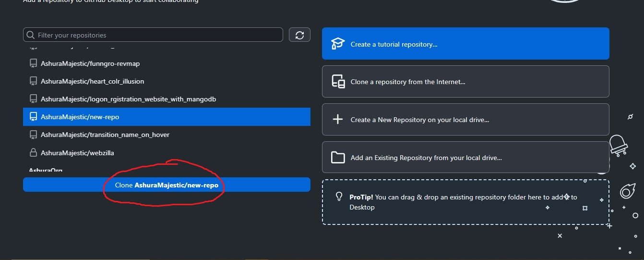Clone a repository from the Internet
644x260 pixels.
(x=465, y=82)
